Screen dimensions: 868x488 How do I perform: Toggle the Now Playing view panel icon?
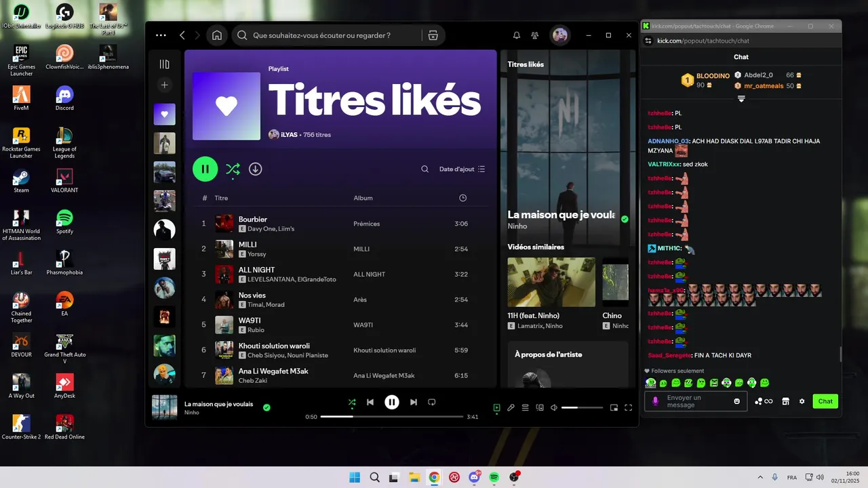(x=496, y=407)
